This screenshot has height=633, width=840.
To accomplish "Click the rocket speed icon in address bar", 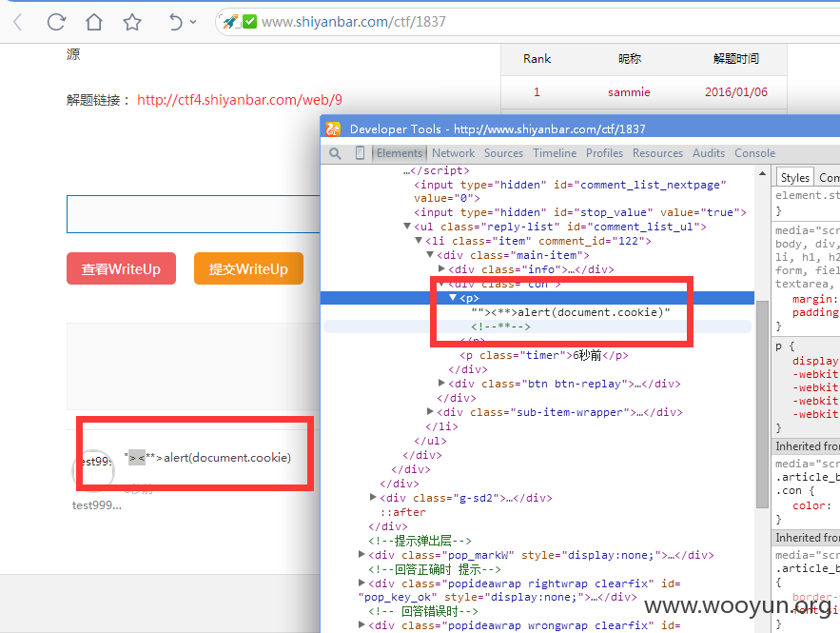I will click(x=230, y=22).
